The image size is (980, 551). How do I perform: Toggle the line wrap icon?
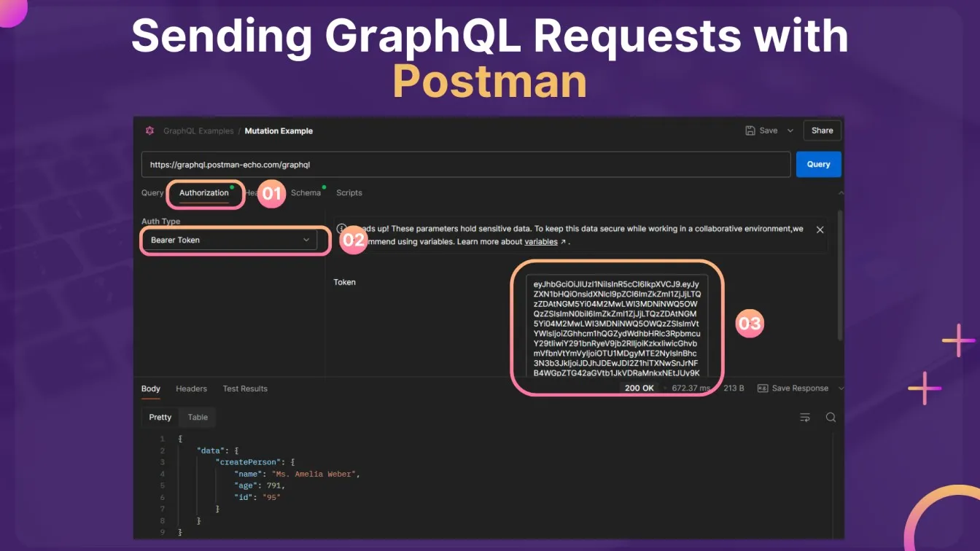click(x=805, y=418)
